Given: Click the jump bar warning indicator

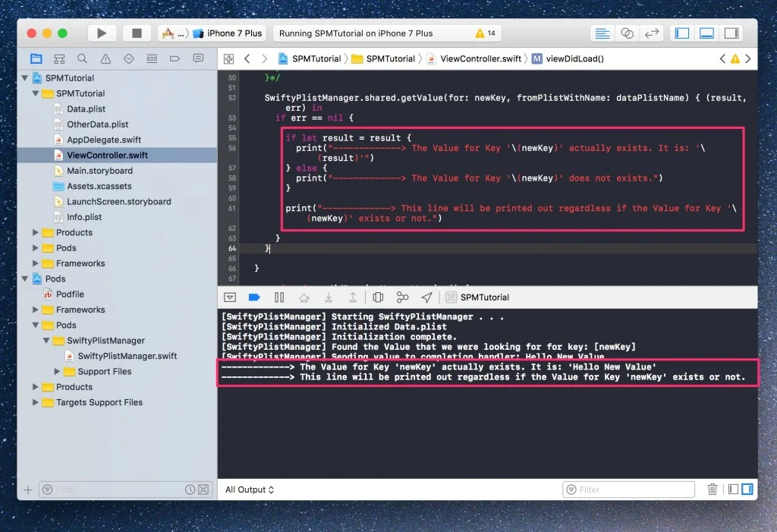Looking at the screenshot, I should point(735,58).
